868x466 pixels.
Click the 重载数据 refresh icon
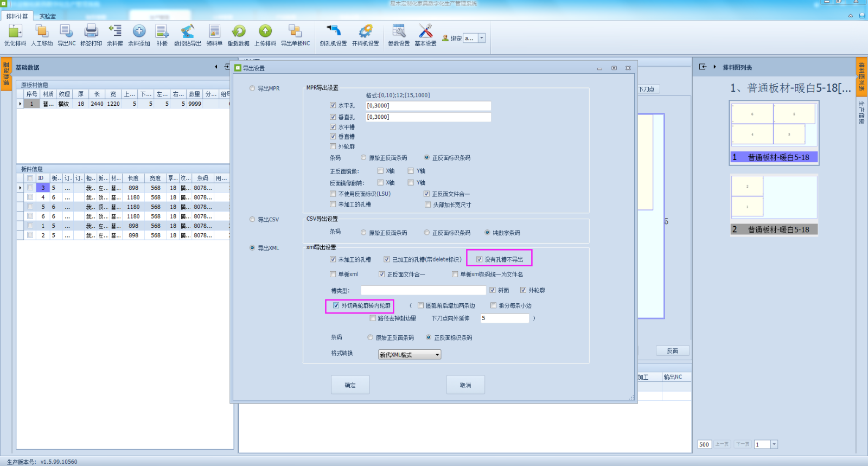click(x=239, y=31)
